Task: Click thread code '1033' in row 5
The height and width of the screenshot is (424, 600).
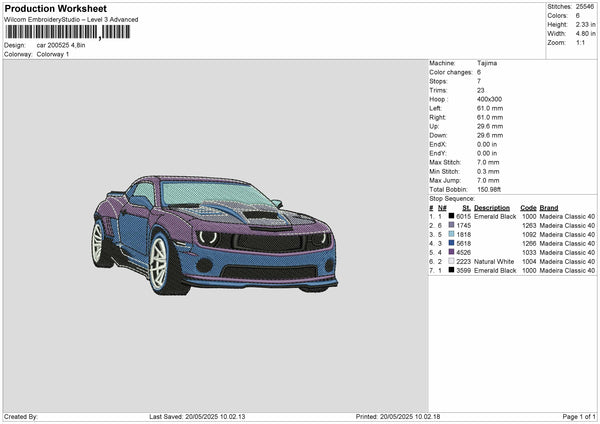Action: tap(529, 253)
